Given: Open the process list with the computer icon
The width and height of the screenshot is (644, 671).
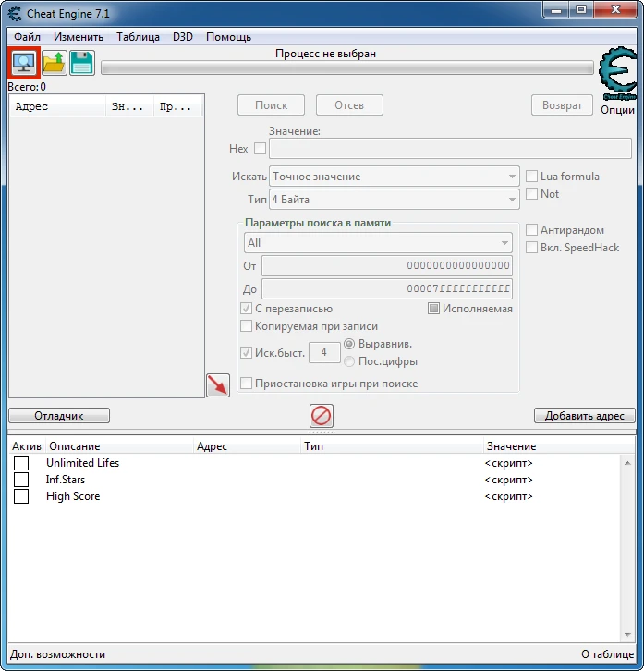Looking at the screenshot, I should [23, 64].
